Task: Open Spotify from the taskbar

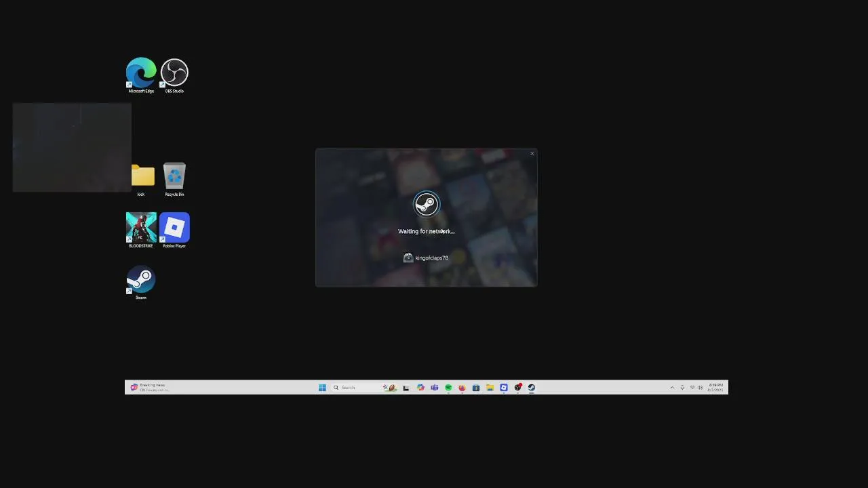Action: click(448, 388)
